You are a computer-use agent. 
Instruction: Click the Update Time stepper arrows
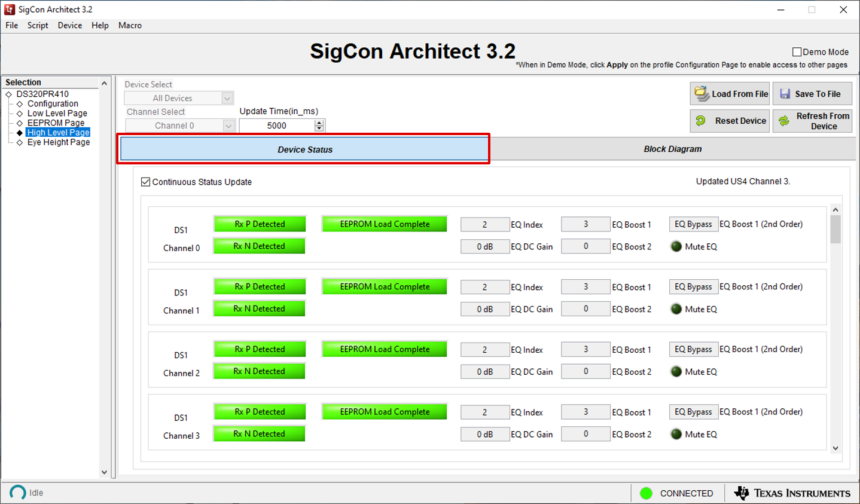point(319,126)
